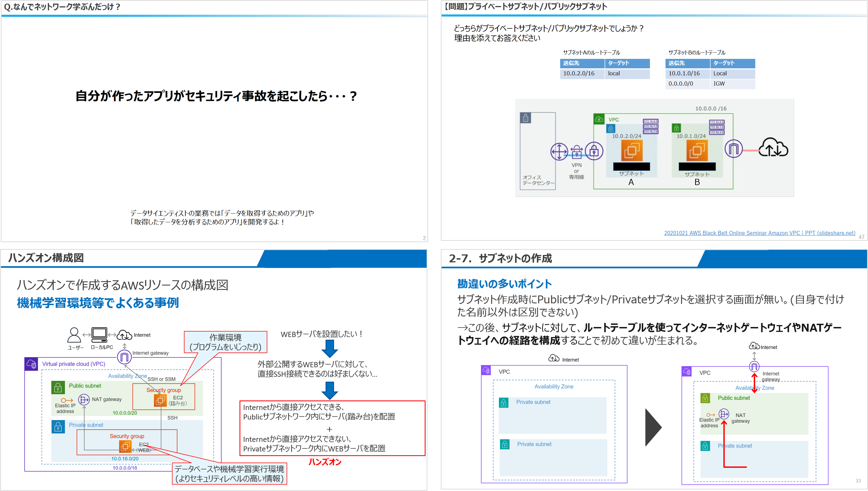Click the 勘違いの多いポイント heading

504,284
